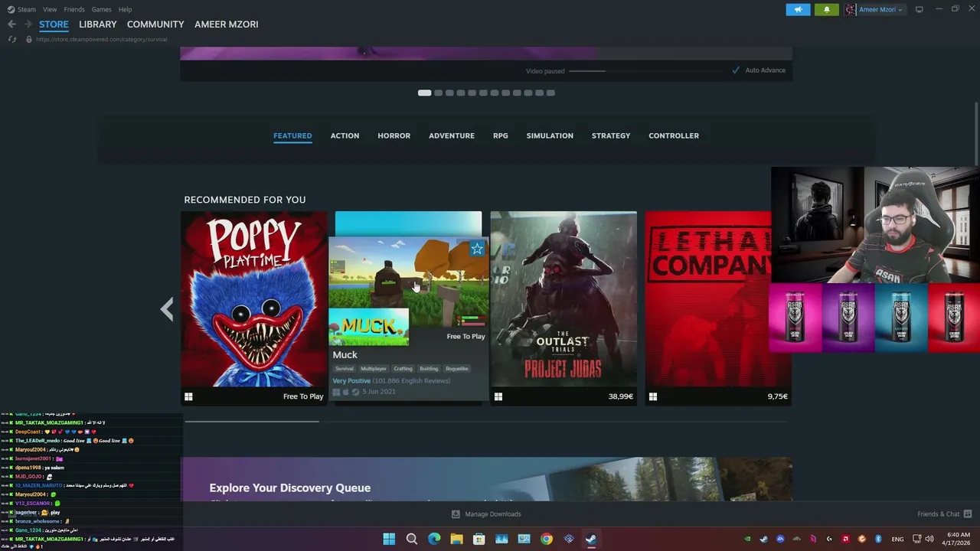980x551 pixels.
Task: Go back with the Steam back arrow
Action: point(11,24)
